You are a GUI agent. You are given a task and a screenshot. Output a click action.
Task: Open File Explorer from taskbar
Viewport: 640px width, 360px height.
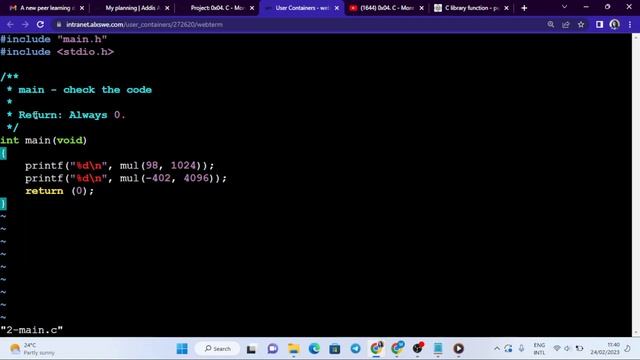point(293,349)
